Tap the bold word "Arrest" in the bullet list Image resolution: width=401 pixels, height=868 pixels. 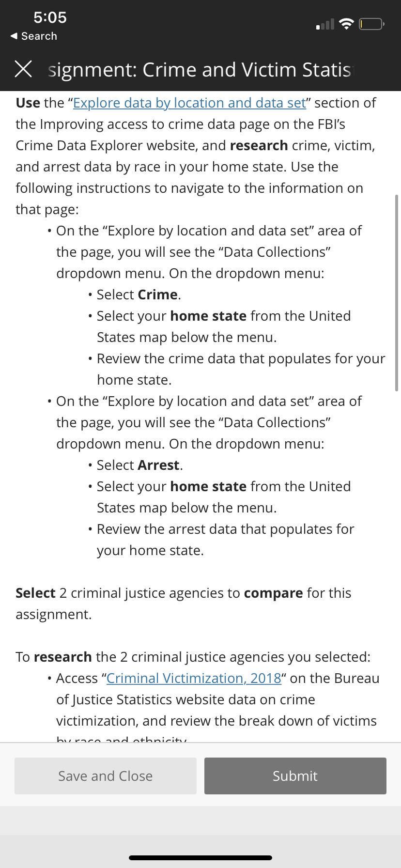(x=159, y=465)
